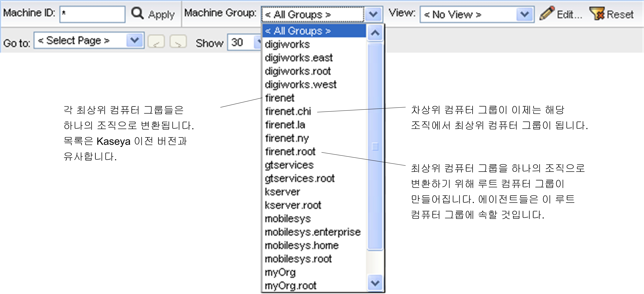Choose firenet.la in the group list
Viewport: 644px width, 294px height.
314,125
